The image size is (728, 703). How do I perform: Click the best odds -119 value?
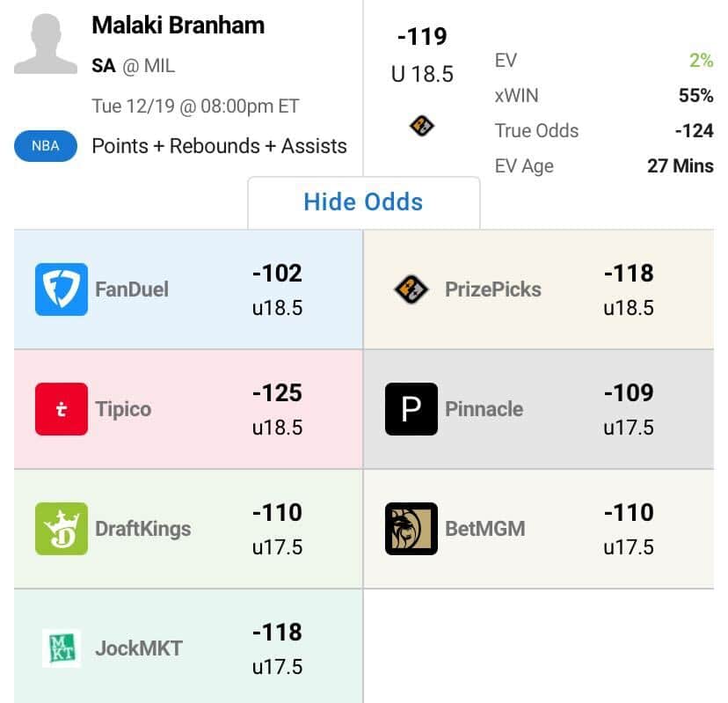pyautogui.click(x=422, y=37)
